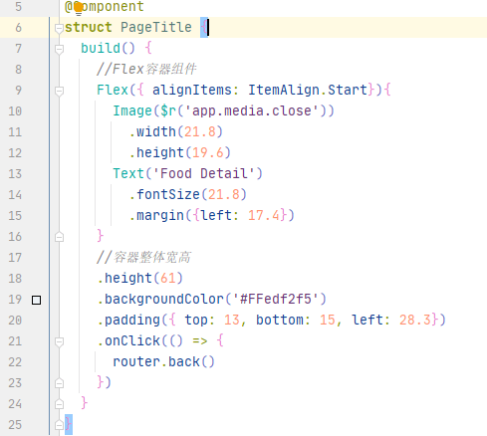Click 'ItemAlign.Start' in the Flex call
Screen dimensions: 487x436
coord(307,90)
